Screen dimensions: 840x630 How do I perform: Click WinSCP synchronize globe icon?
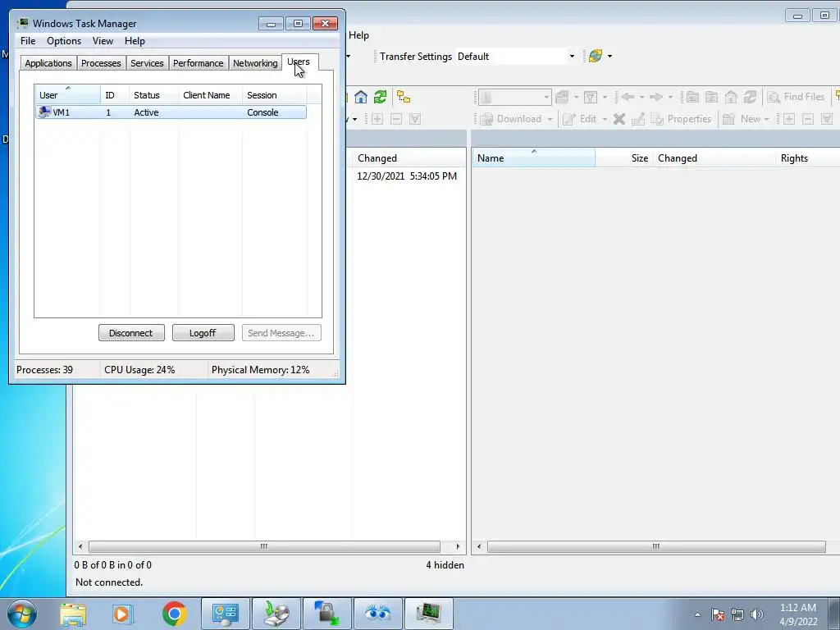596,56
